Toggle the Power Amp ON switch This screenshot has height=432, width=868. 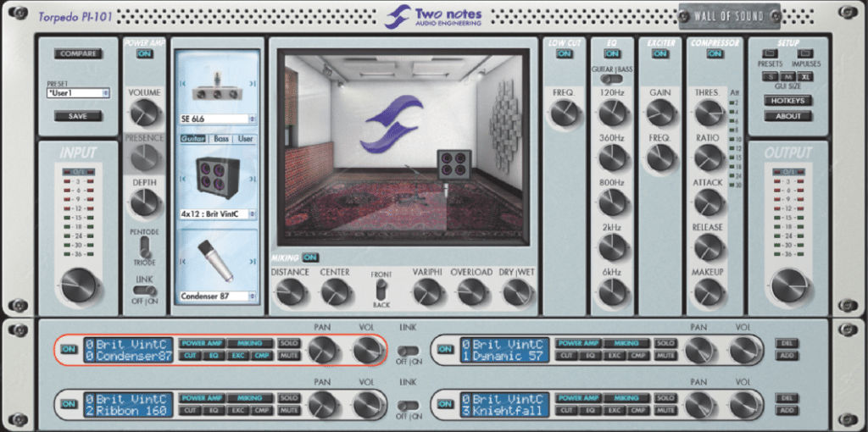pyautogui.click(x=144, y=53)
